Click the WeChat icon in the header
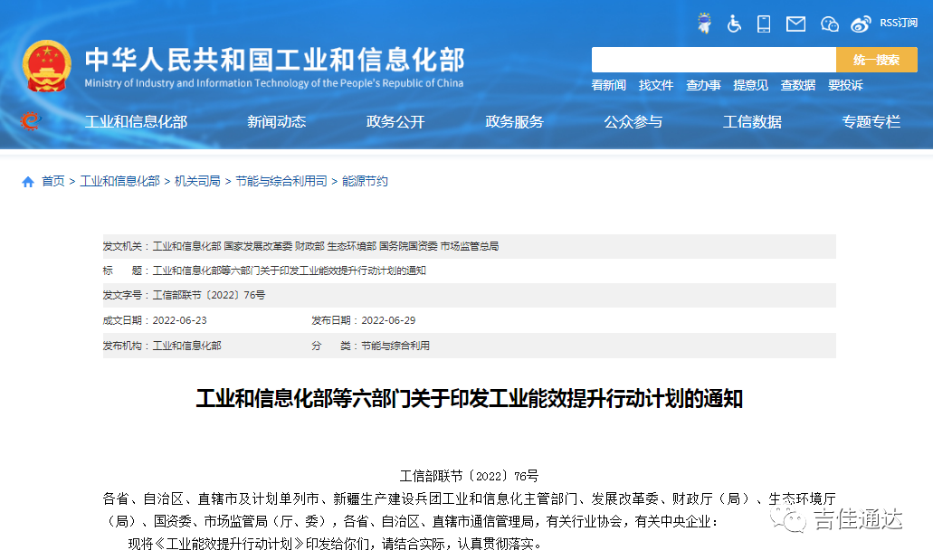Screen dimensions: 933x560 click(x=829, y=24)
